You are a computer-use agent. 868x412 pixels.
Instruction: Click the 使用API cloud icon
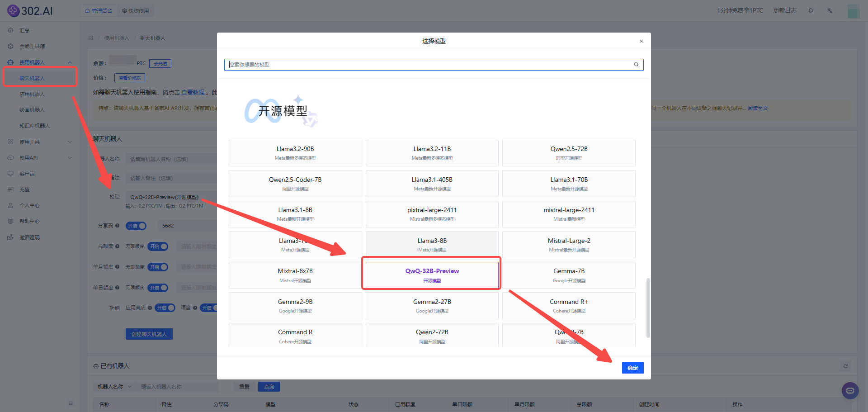10,158
